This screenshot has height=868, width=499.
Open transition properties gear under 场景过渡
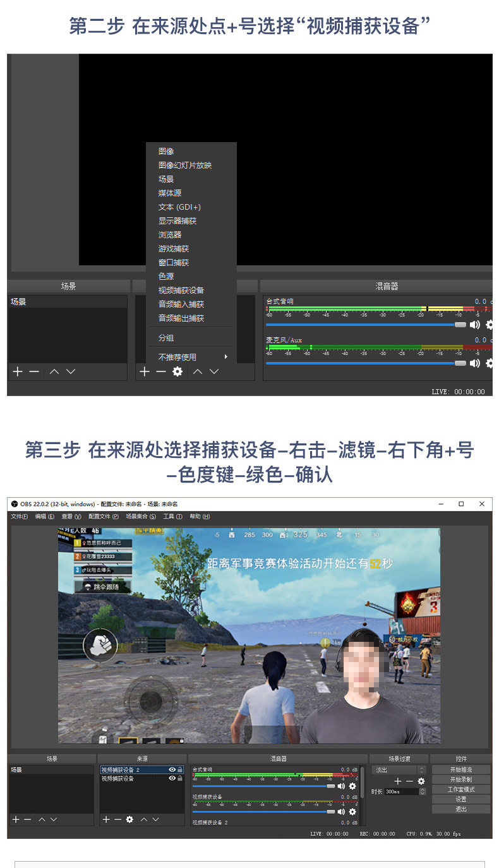tap(421, 781)
